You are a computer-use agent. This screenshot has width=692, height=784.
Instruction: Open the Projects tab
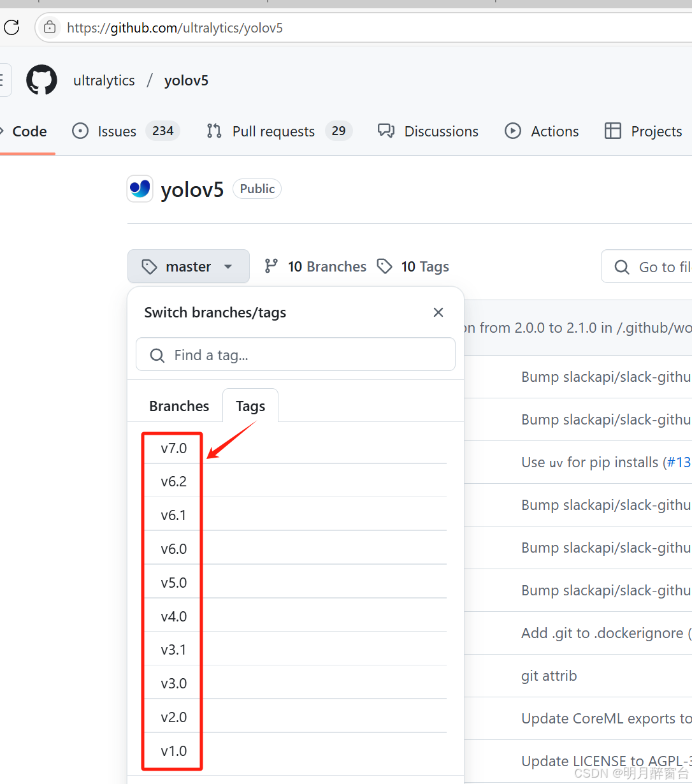click(644, 131)
